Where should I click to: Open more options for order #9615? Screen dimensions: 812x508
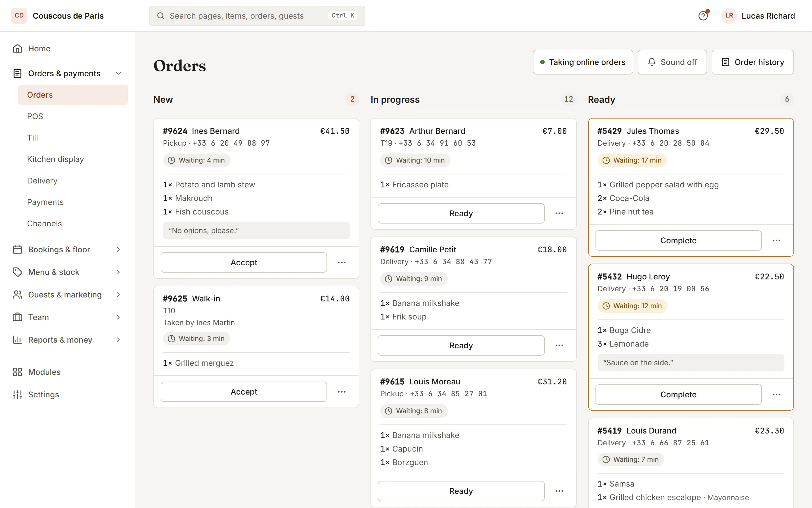pos(559,491)
